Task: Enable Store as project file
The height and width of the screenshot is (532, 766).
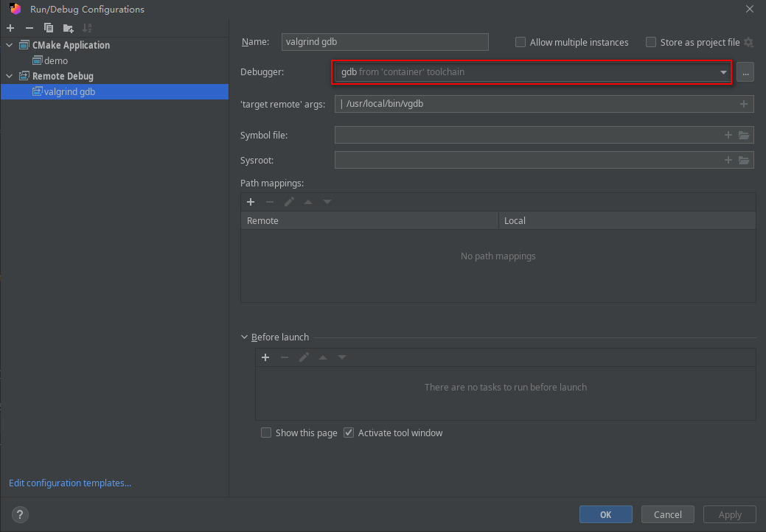Action: [651, 43]
